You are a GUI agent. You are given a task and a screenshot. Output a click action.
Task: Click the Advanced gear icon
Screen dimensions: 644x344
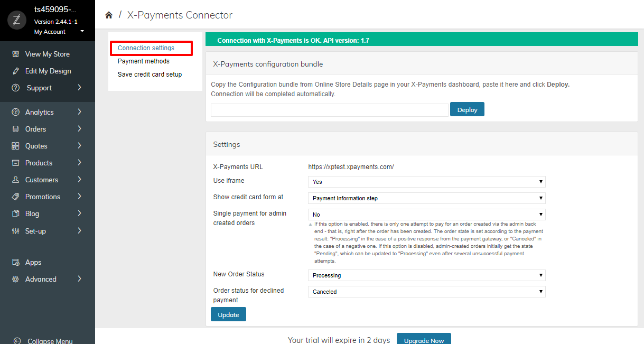point(15,279)
